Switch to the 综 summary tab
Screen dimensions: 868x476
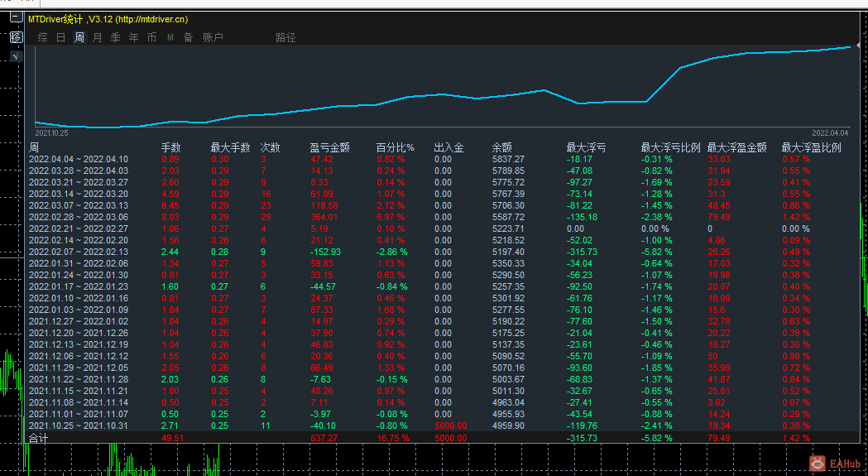(43, 38)
